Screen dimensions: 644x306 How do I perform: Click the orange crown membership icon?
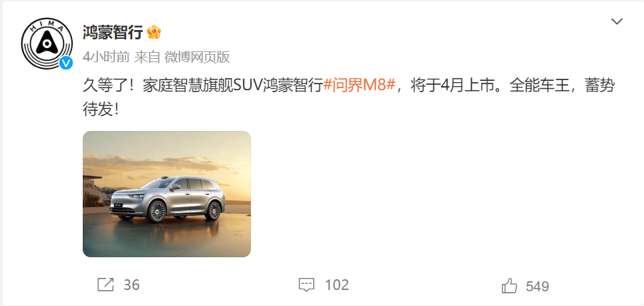coord(153,32)
